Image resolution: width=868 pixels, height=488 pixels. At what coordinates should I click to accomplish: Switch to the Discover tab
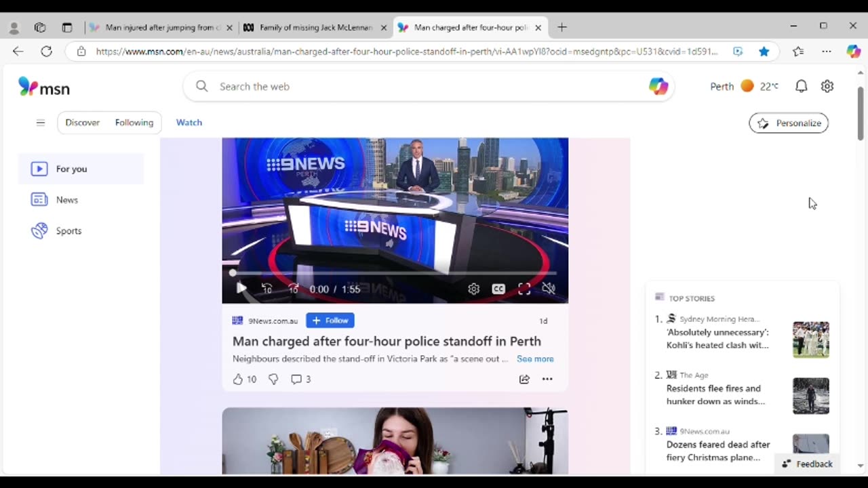[83, 123]
